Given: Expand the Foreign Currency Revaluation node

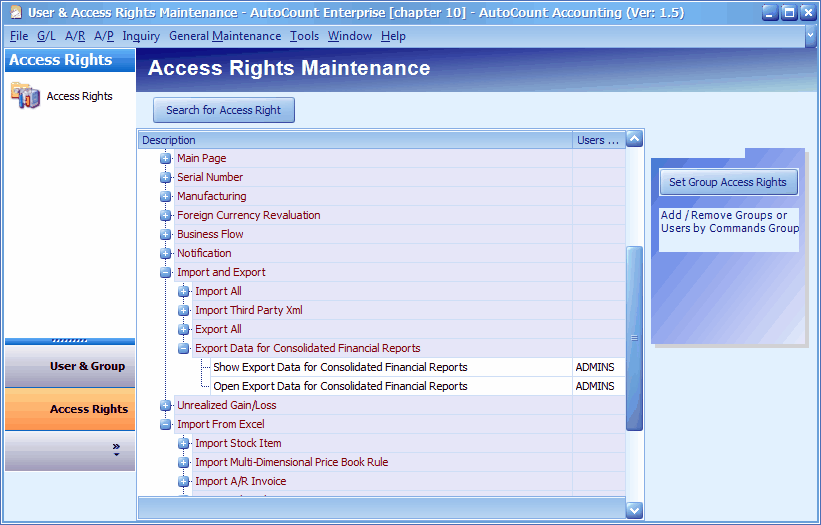Looking at the screenshot, I should (x=165, y=215).
